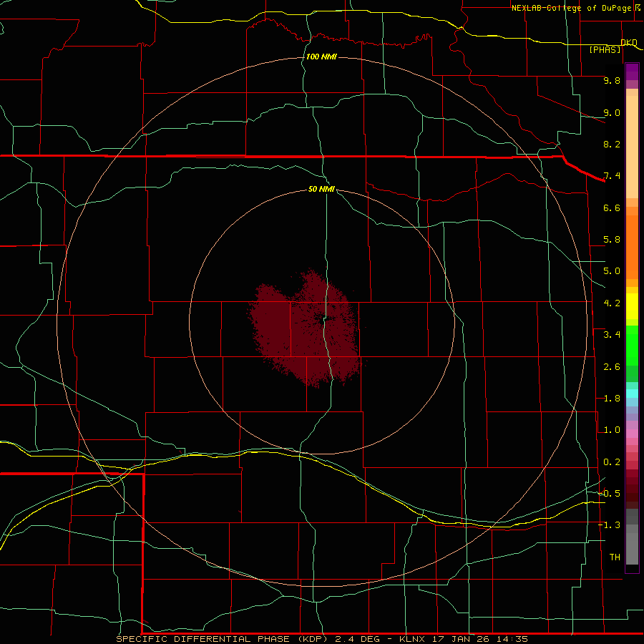The height and width of the screenshot is (644, 644).
Task: Click the NEXLAB-College of DuPage credit text
Action: 572,8
